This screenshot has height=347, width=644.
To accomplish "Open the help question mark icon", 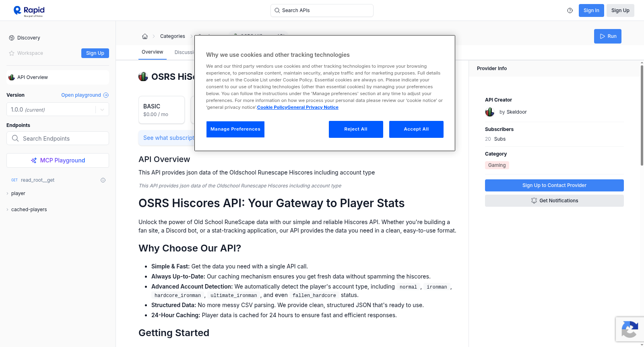I will [x=570, y=10].
